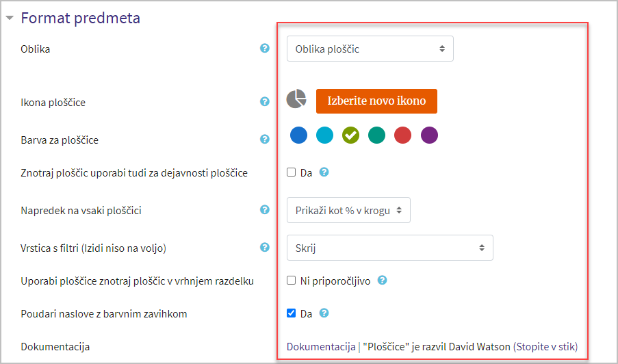618x364 pixels.
Task: Click help icon next to Oblika
Action: click(x=265, y=48)
